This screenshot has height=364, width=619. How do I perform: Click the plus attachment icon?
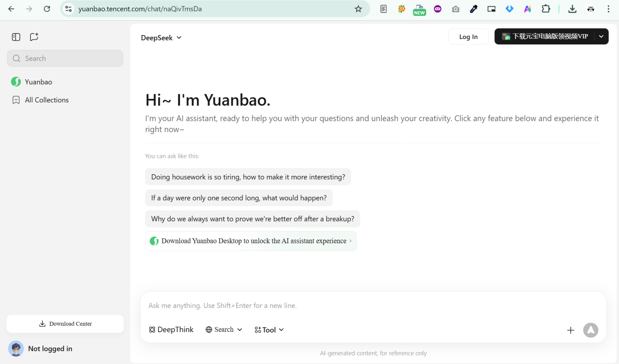570,330
